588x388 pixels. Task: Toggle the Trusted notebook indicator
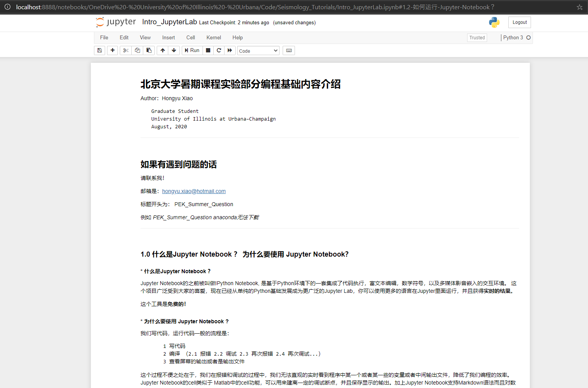(477, 37)
